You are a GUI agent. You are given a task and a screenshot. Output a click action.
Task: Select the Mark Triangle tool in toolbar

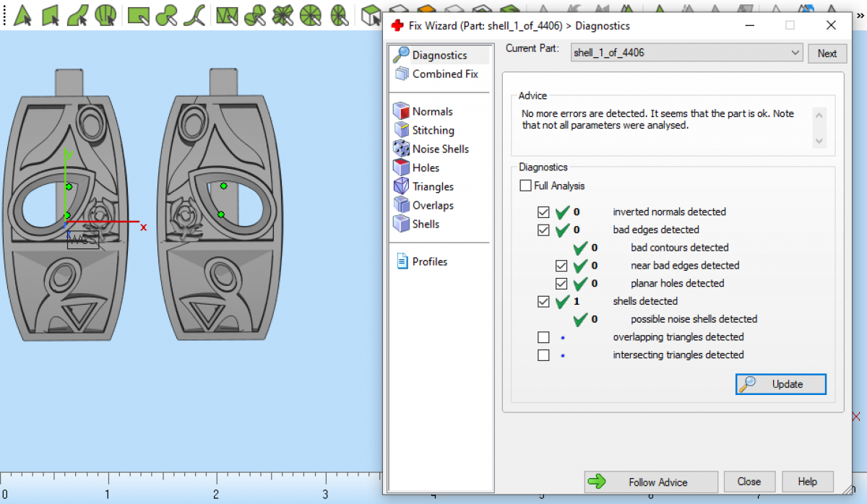coord(22,14)
